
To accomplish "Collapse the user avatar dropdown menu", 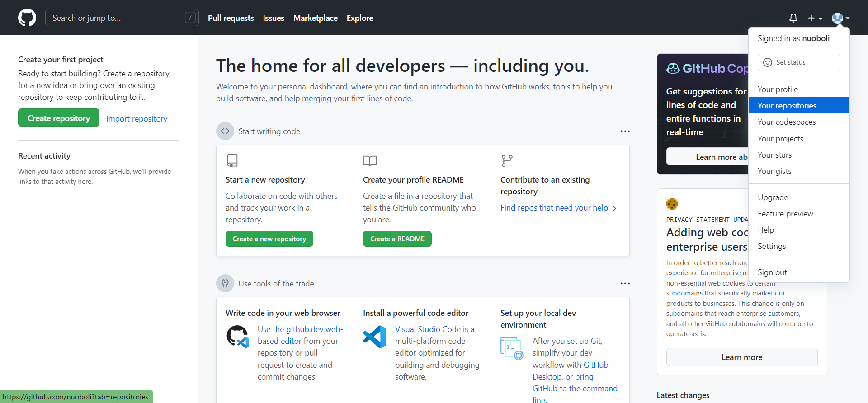I will [840, 18].
